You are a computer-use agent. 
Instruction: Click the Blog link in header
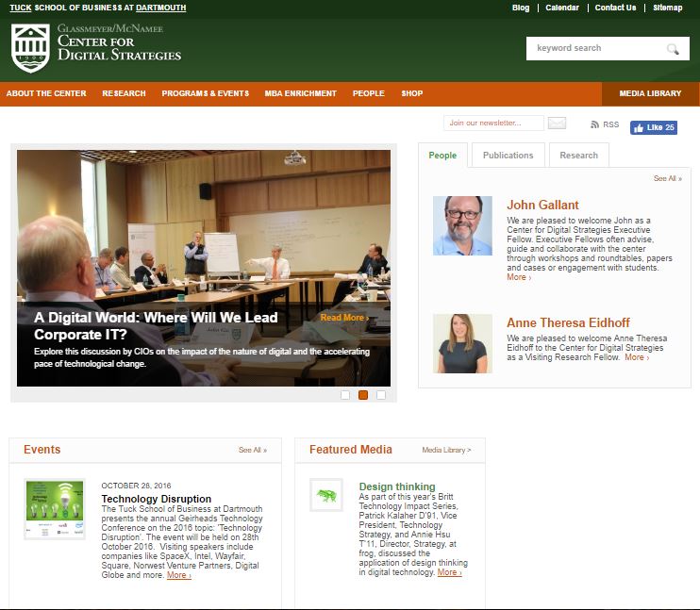point(521,8)
